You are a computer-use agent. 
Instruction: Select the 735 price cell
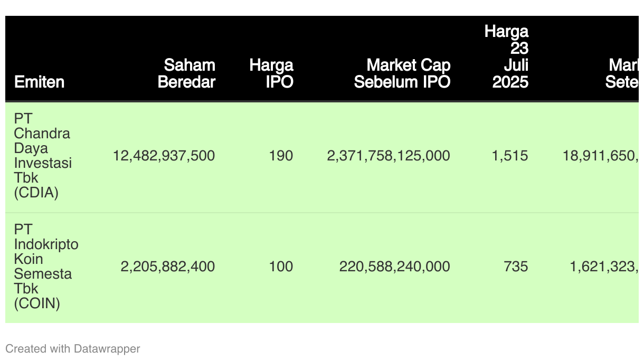pos(516,267)
